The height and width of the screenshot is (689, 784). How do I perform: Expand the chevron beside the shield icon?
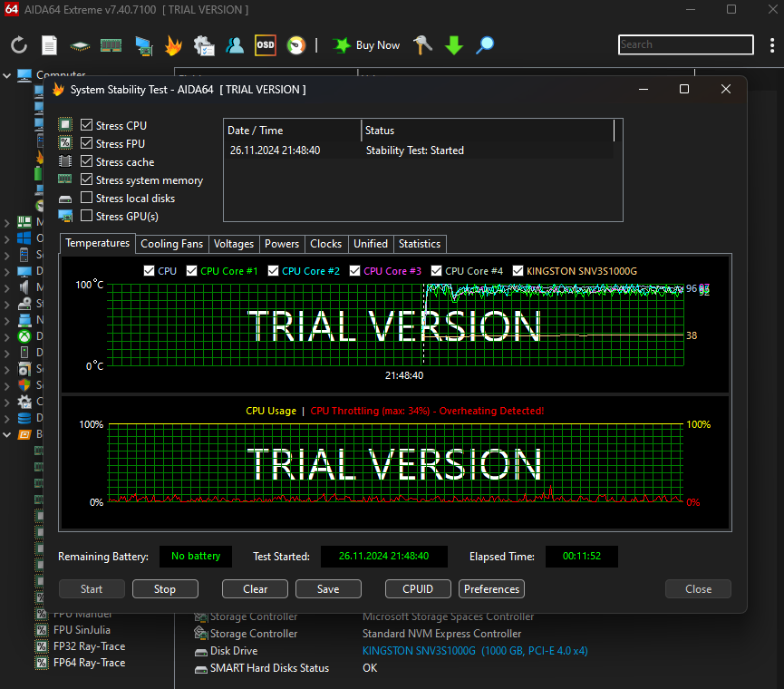(x=7, y=385)
